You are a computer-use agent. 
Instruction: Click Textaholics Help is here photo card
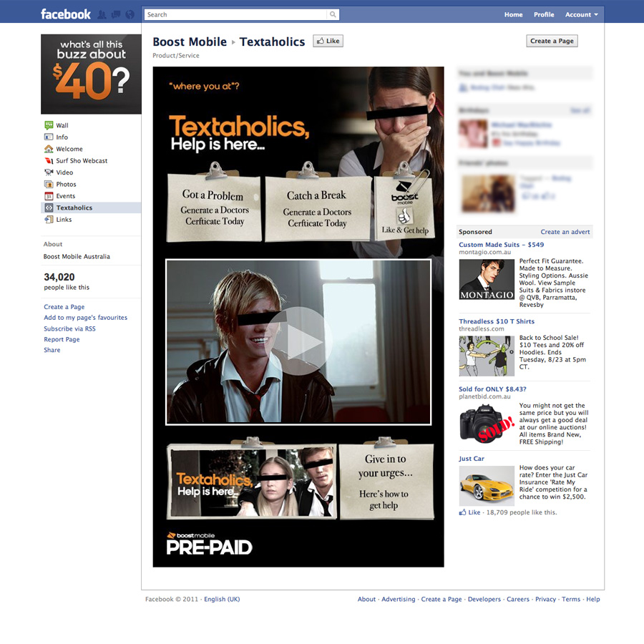(252, 482)
